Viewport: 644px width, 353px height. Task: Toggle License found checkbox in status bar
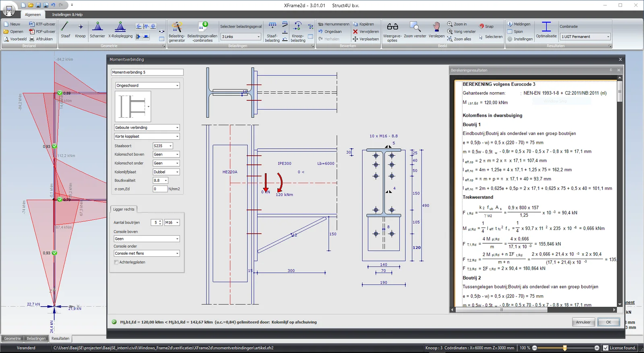[x=605, y=348]
